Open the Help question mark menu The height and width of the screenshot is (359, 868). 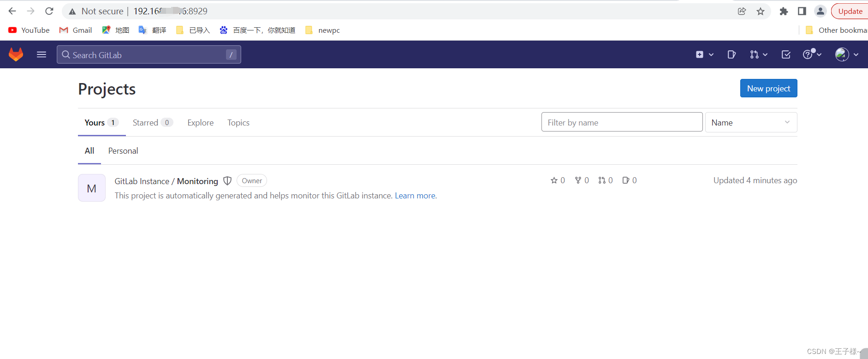[x=812, y=54]
